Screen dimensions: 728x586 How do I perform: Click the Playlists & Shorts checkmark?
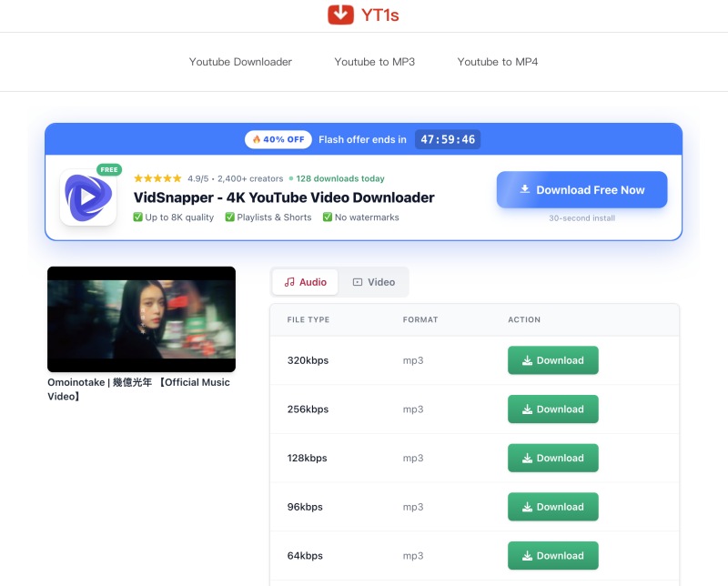pyautogui.click(x=230, y=217)
